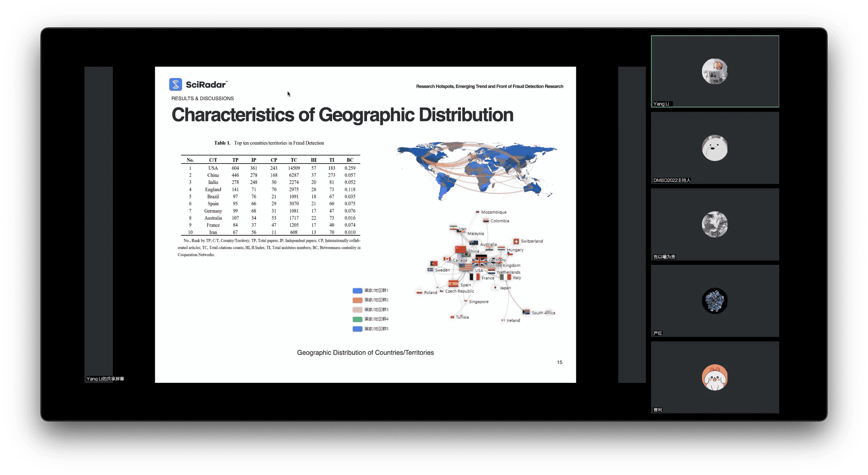Click the French flag next to France label
The height and width of the screenshot is (475, 868).
[475, 277]
